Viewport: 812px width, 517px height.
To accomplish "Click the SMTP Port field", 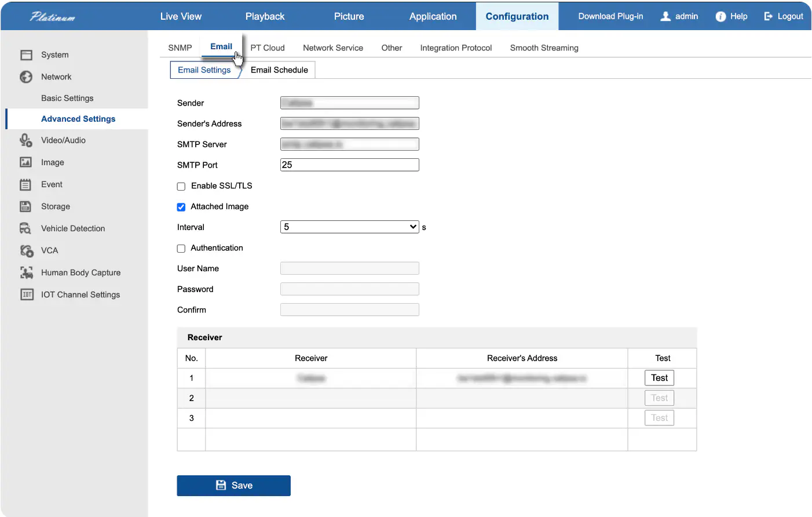I will [x=350, y=165].
